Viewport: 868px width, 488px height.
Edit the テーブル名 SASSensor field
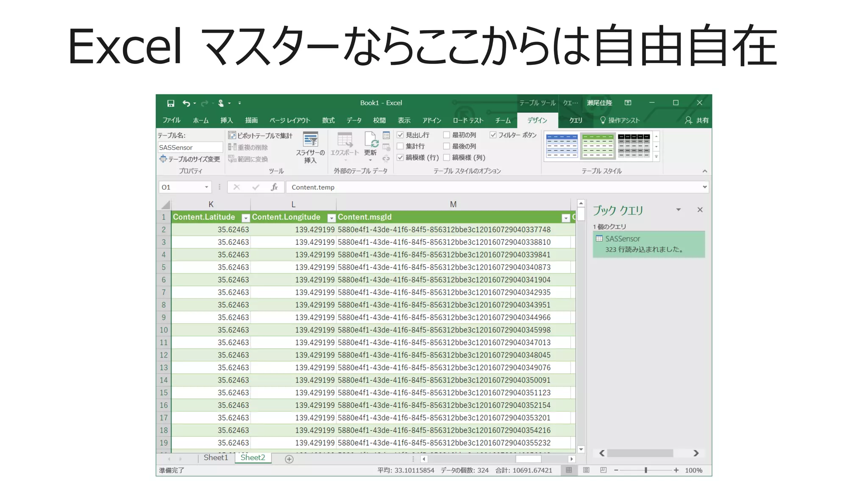pos(190,147)
